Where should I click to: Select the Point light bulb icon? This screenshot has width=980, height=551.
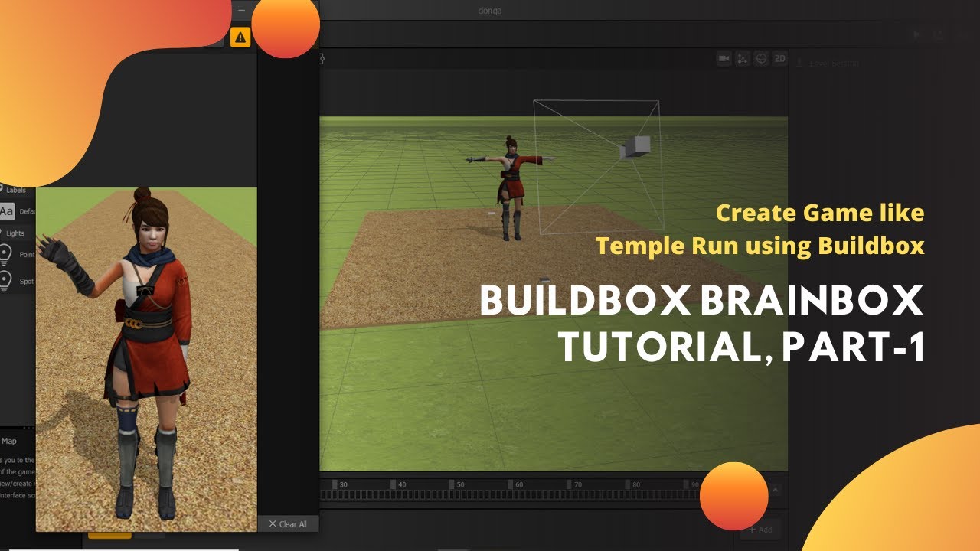click(5, 254)
